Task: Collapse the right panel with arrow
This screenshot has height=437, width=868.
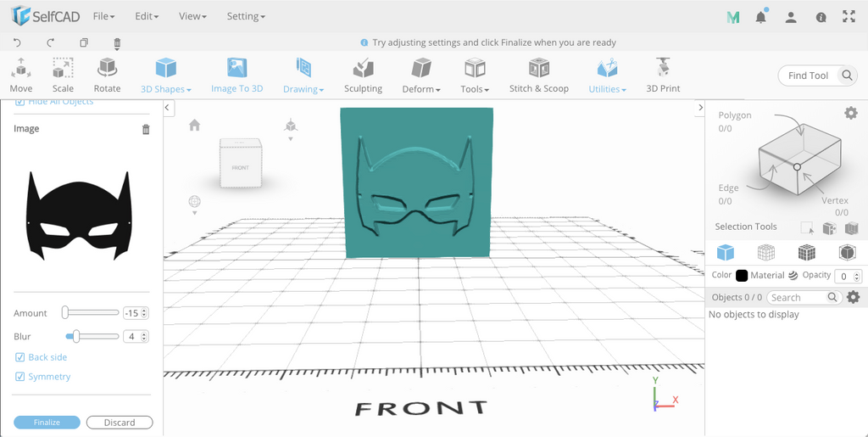Action: click(x=699, y=108)
